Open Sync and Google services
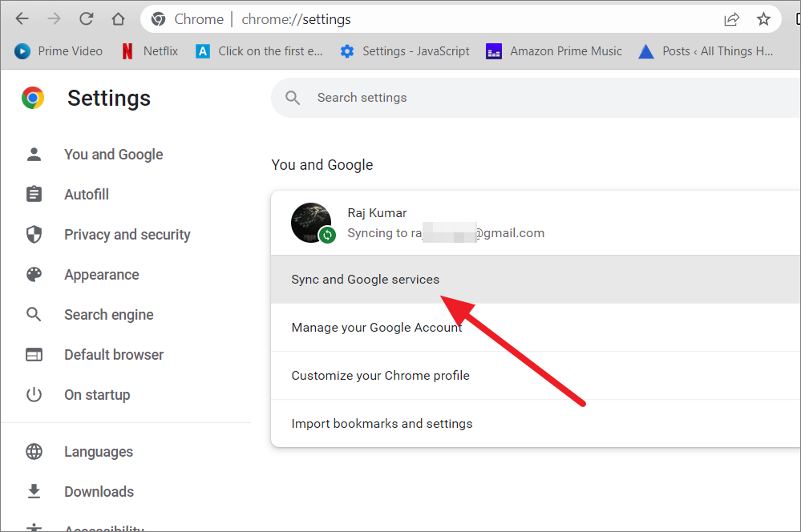The width and height of the screenshot is (801, 532). (536, 280)
